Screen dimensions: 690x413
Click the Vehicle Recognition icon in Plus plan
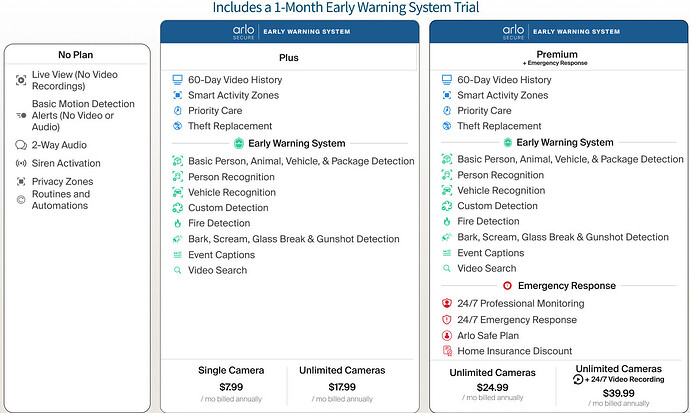pyautogui.click(x=177, y=192)
